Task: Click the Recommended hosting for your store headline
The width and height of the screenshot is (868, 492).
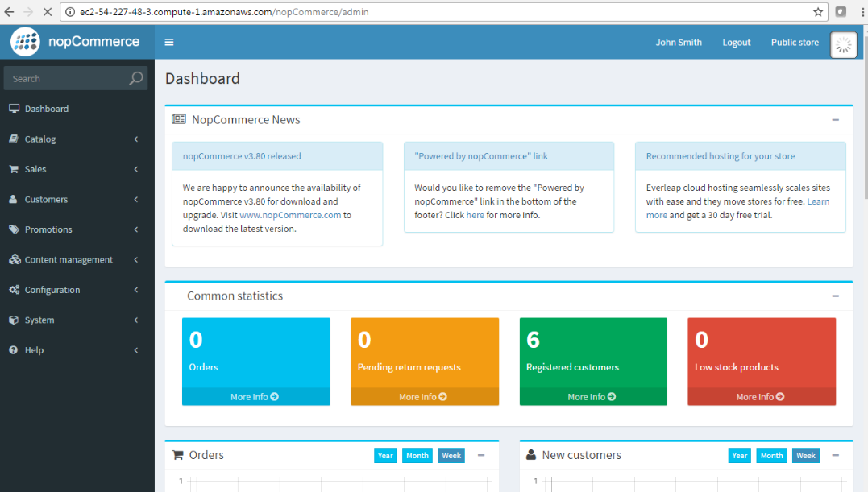Action: tap(721, 156)
